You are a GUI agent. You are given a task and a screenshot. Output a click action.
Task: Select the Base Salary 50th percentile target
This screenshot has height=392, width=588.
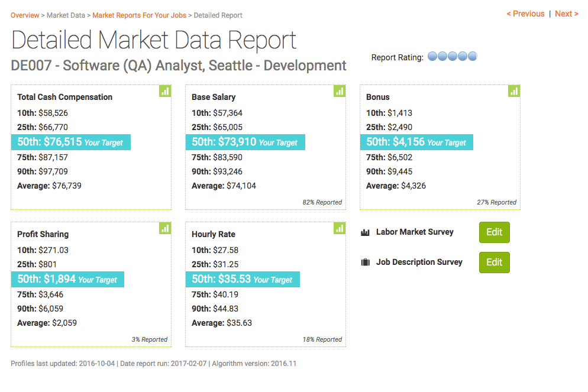(245, 142)
